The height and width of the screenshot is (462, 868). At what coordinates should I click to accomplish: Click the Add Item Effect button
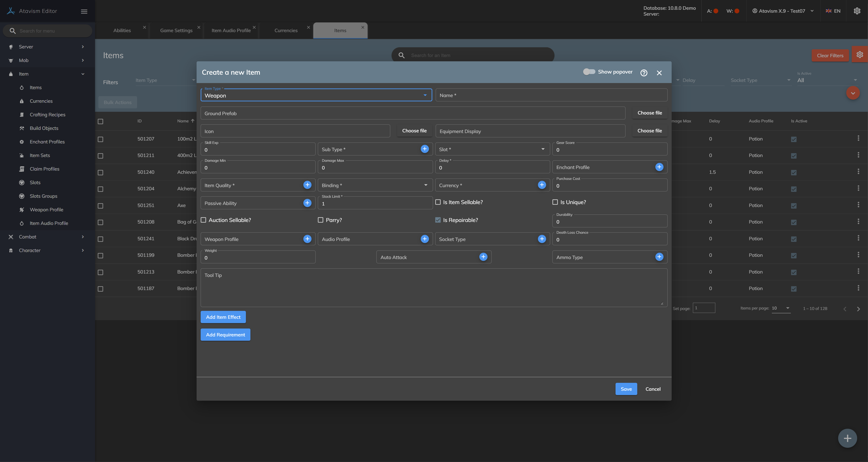point(223,317)
